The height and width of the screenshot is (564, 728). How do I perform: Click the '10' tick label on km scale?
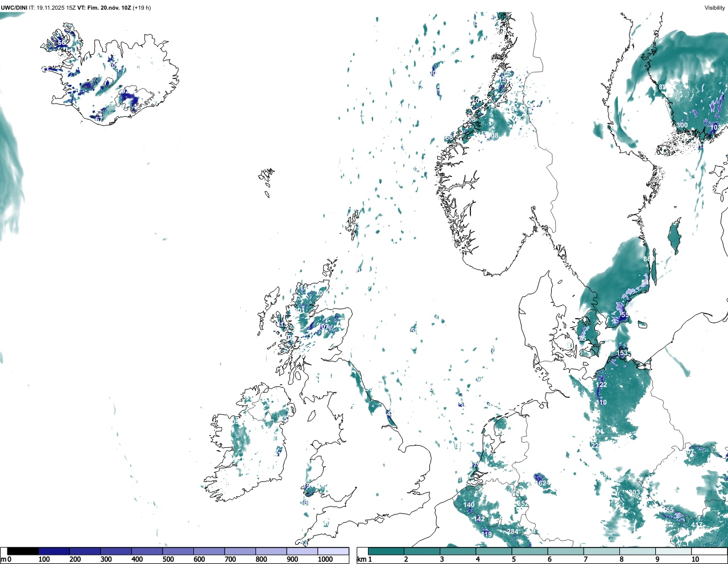pyautogui.click(x=695, y=559)
